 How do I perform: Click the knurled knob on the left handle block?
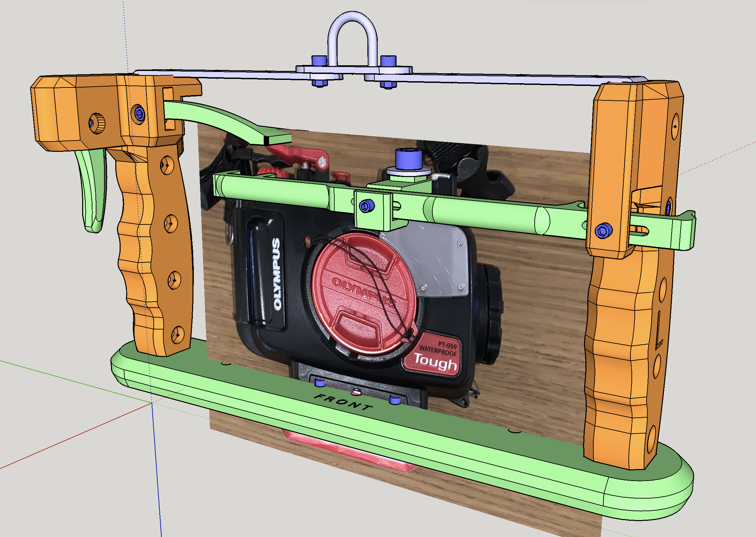click(97, 123)
